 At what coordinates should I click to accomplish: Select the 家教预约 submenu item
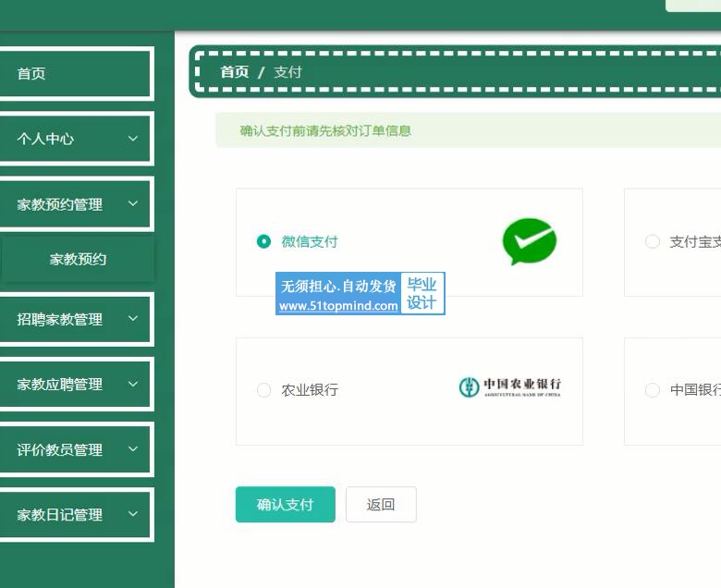coord(78,259)
